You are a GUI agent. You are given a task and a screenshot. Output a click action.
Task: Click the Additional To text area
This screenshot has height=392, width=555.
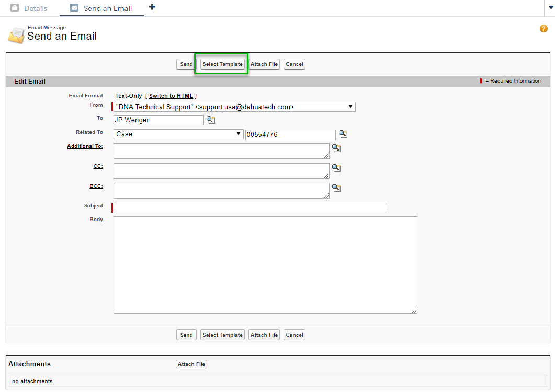pyautogui.click(x=221, y=151)
